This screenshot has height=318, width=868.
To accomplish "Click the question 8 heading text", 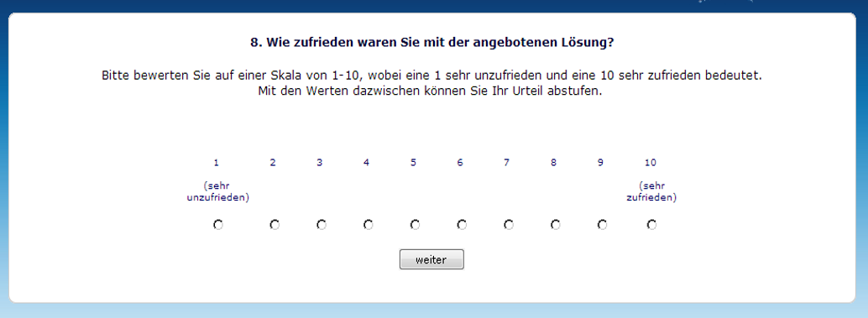I will pos(431,43).
